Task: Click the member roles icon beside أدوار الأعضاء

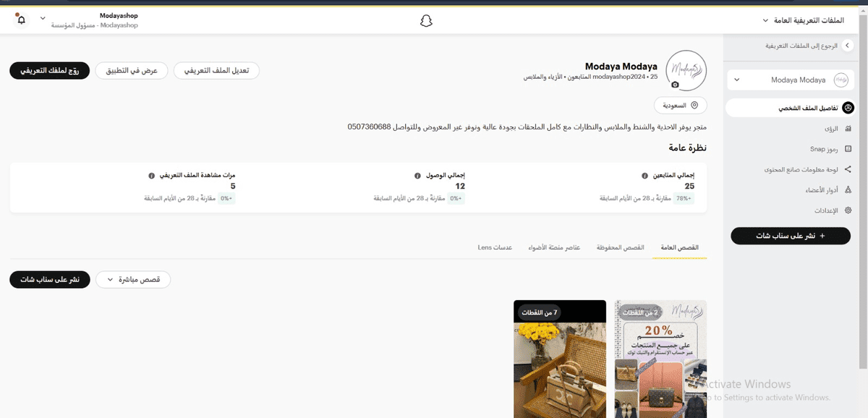Action: click(x=848, y=189)
